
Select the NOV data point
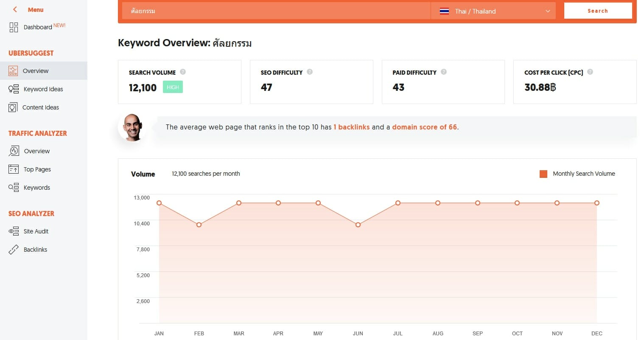(557, 203)
